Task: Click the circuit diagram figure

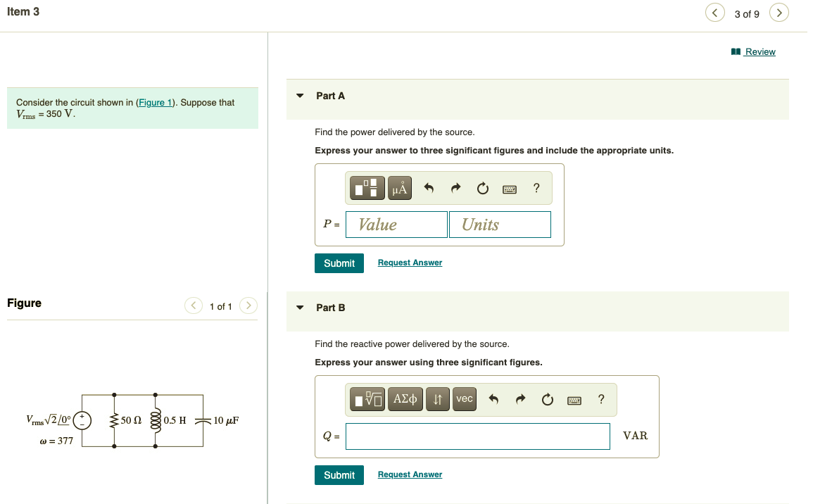Action: pyautogui.click(x=132, y=420)
